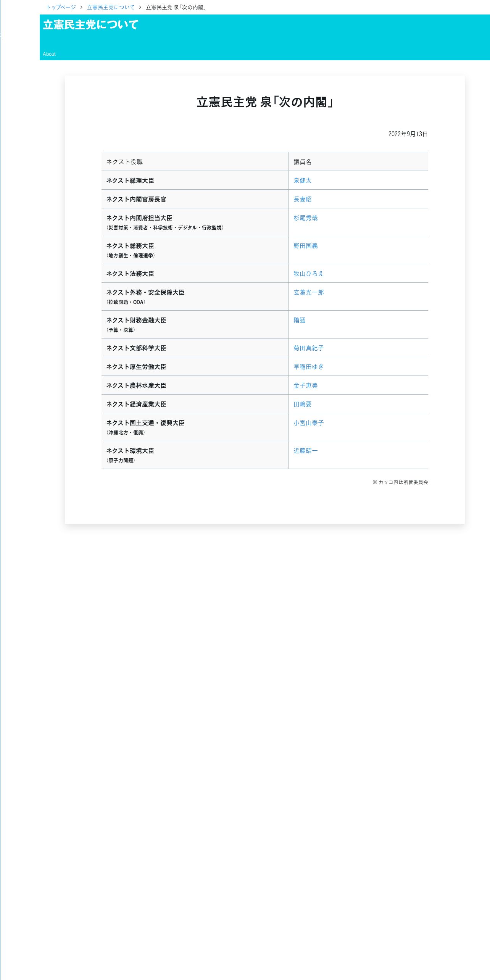Viewport: 490px width, 980px height.
Task: Open 長妻昭 member profile link
Action: pyautogui.click(x=303, y=199)
